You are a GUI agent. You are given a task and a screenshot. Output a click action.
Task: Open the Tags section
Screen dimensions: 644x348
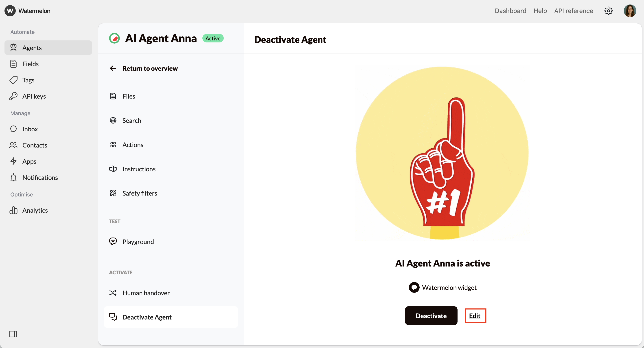[x=28, y=80]
